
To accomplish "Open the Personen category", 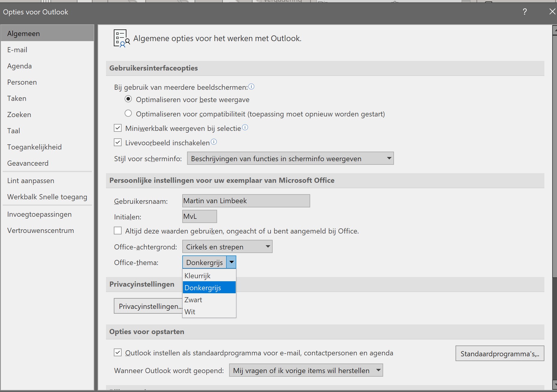I will [47, 82].
